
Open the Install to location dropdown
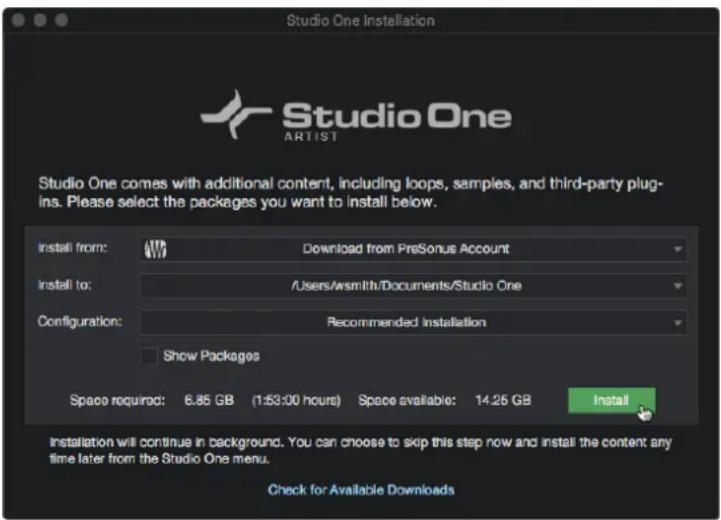tap(413, 286)
